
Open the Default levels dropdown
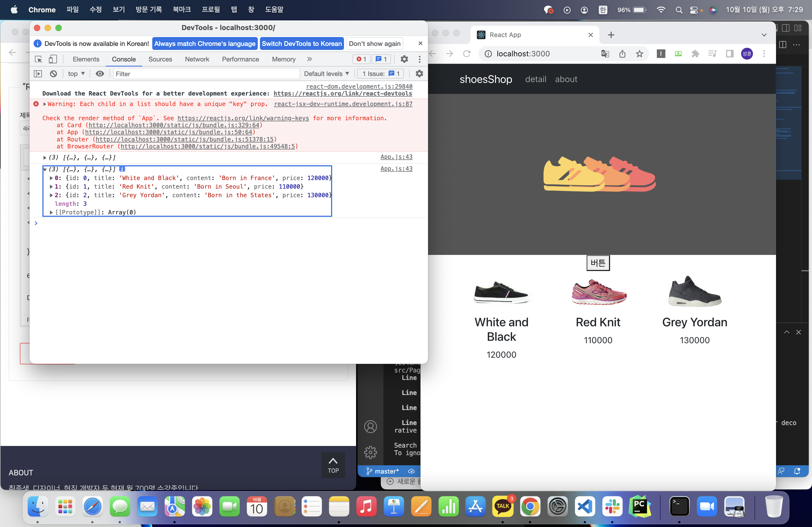pyautogui.click(x=326, y=74)
